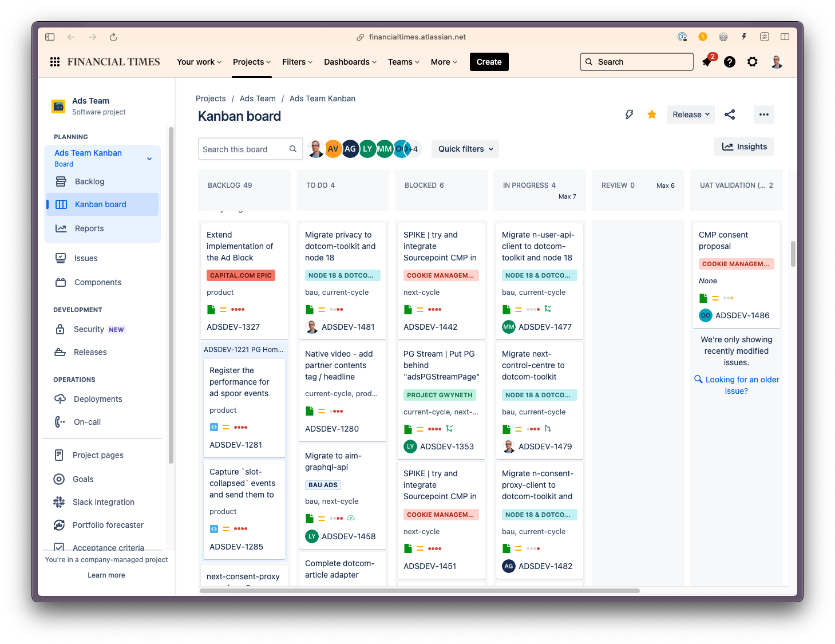Expand the Teams dropdown
Viewport: 835px width, 644px height.
403,62
